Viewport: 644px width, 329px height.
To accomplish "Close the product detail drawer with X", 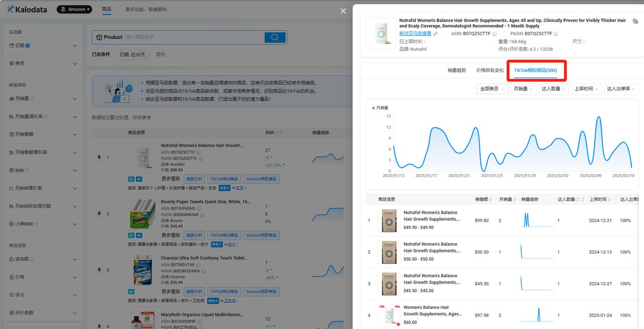I will 343,11.
